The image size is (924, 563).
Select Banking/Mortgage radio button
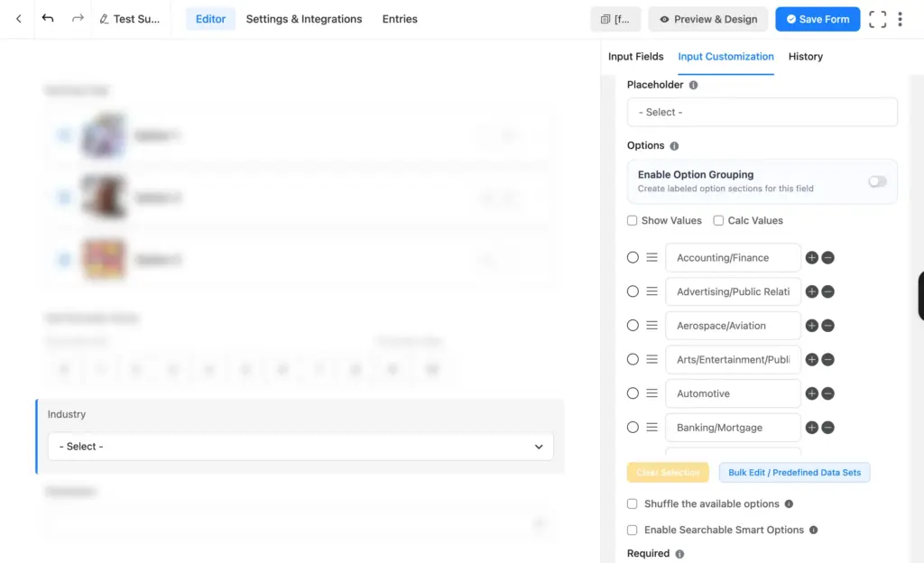633,428
